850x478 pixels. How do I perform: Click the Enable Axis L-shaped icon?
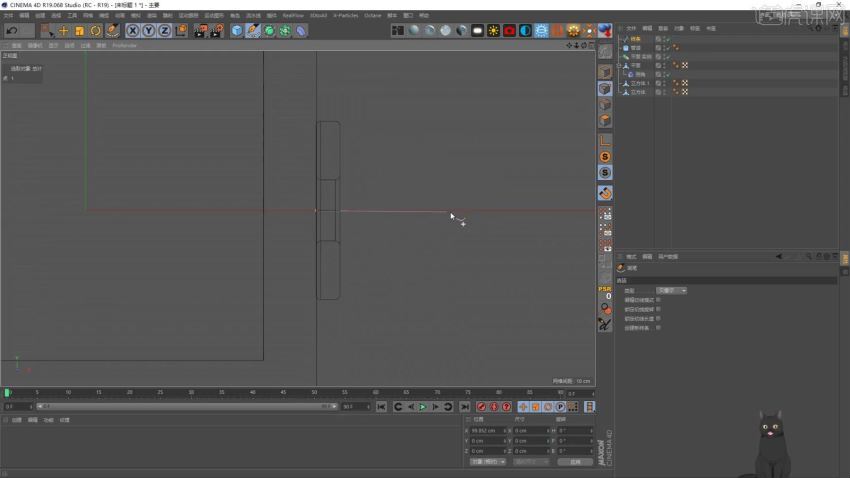pyautogui.click(x=605, y=140)
